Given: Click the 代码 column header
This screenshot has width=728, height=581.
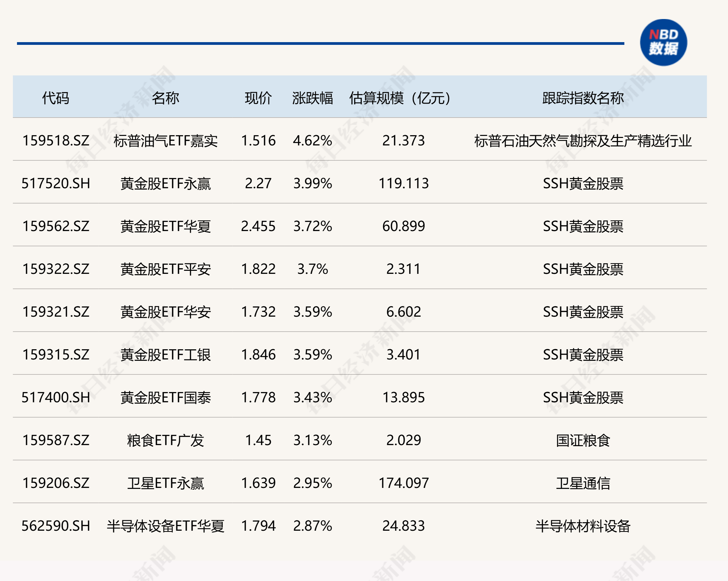Looking at the screenshot, I should pyautogui.click(x=55, y=98).
